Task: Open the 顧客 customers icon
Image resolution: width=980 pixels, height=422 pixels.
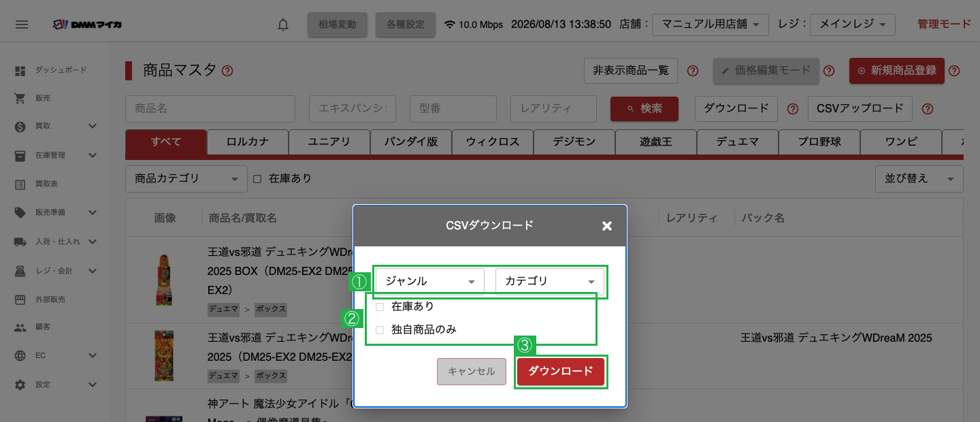Action: 20,327
